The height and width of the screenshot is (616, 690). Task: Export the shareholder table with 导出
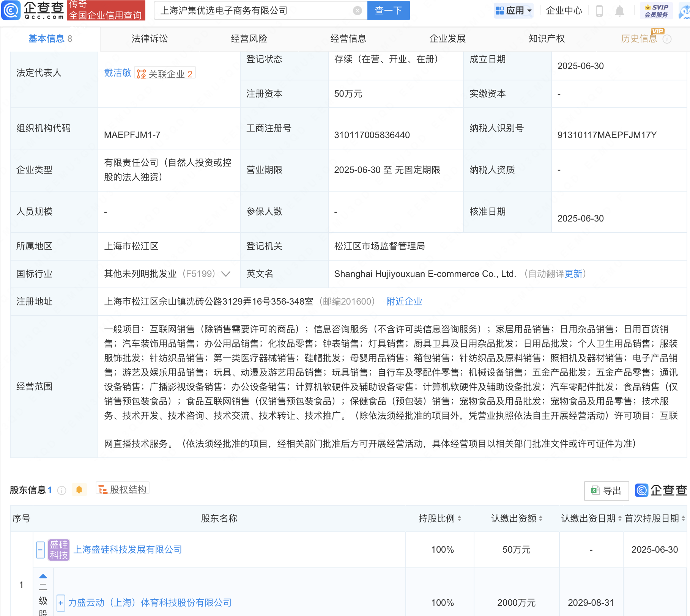[x=606, y=491]
